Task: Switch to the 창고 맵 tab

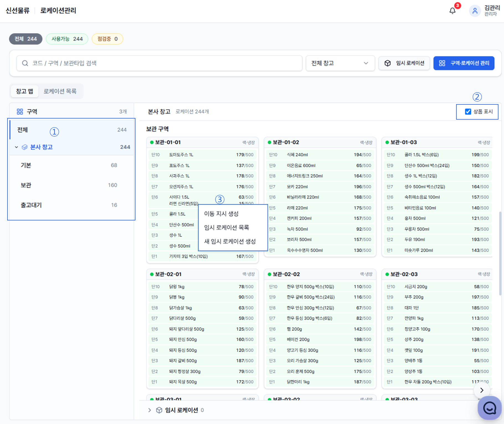Action: point(25,91)
